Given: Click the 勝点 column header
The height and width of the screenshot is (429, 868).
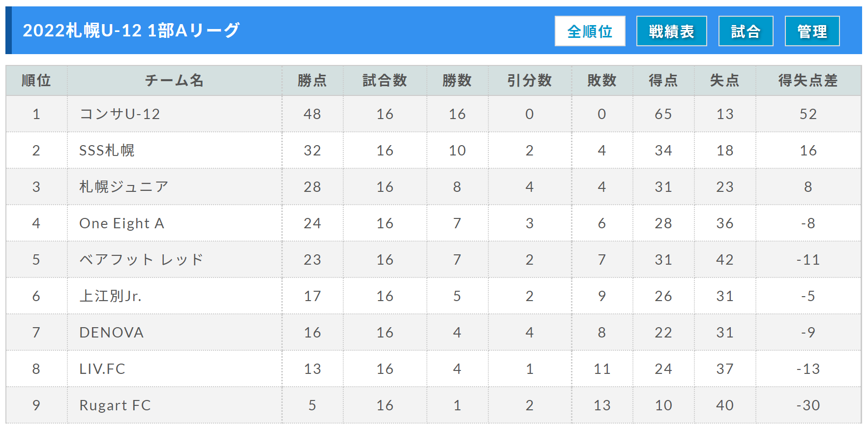Looking at the screenshot, I should click(x=312, y=80).
